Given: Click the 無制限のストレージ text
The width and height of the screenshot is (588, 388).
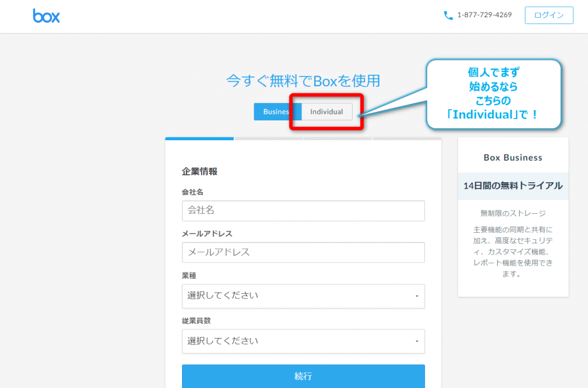Looking at the screenshot, I should (x=513, y=213).
